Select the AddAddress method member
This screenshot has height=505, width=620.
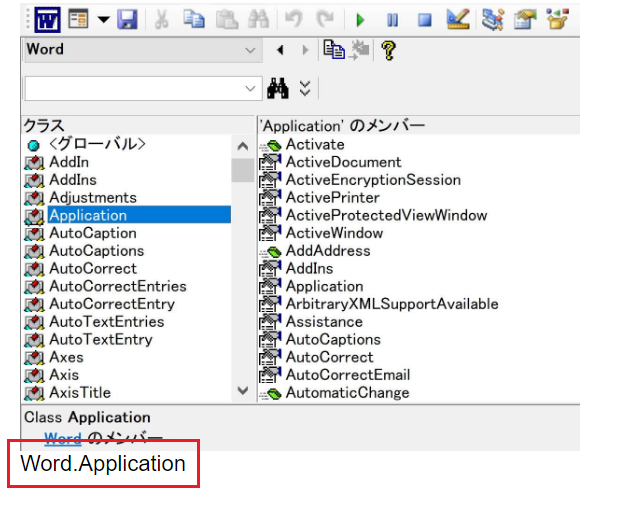pos(328,251)
